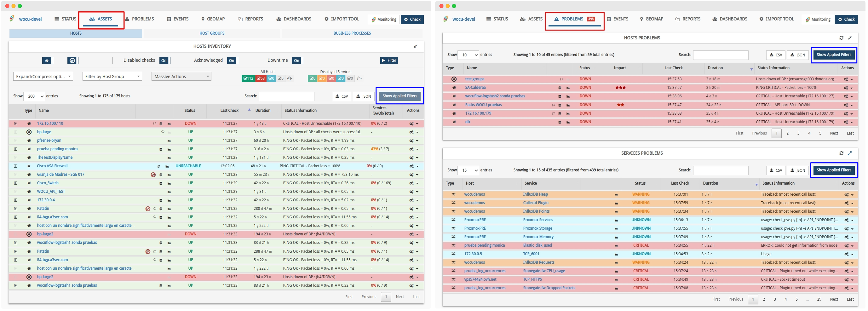Export Hosts Problems as JSON
The height and width of the screenshot is (311, 868).
click(798, 55)
